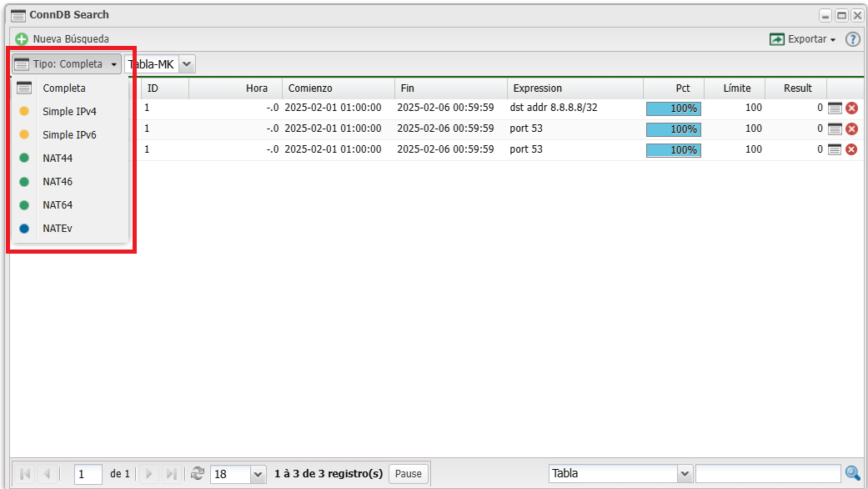Open the page size dropdown showing 18

point(258,474)
